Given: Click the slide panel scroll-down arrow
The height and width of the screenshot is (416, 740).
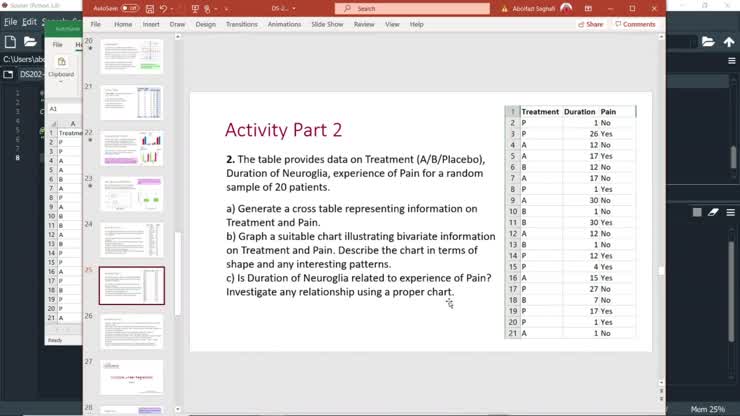Looking at the screenshot, I should (178, 409).
